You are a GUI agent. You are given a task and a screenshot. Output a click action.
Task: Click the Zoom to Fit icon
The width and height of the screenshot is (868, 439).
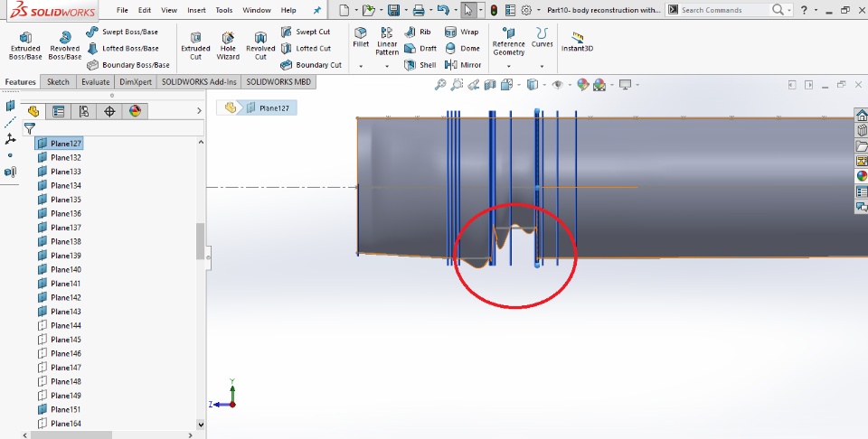pos(440,85)
